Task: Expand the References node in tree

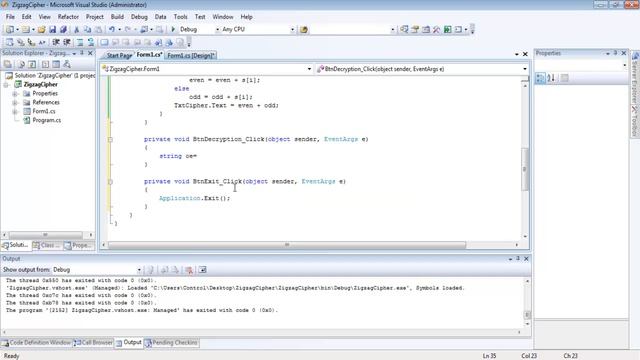Action: [x=15, y=102]
